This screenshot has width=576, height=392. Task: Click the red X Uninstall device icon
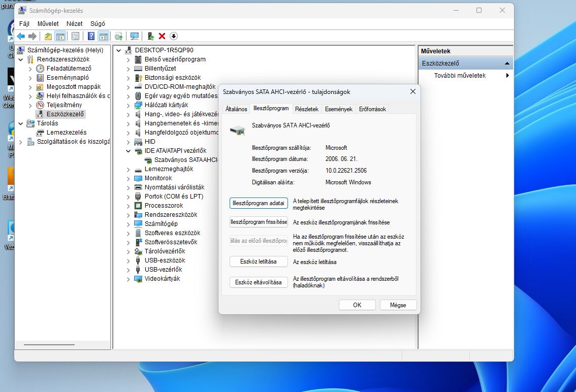coord(162,36)
